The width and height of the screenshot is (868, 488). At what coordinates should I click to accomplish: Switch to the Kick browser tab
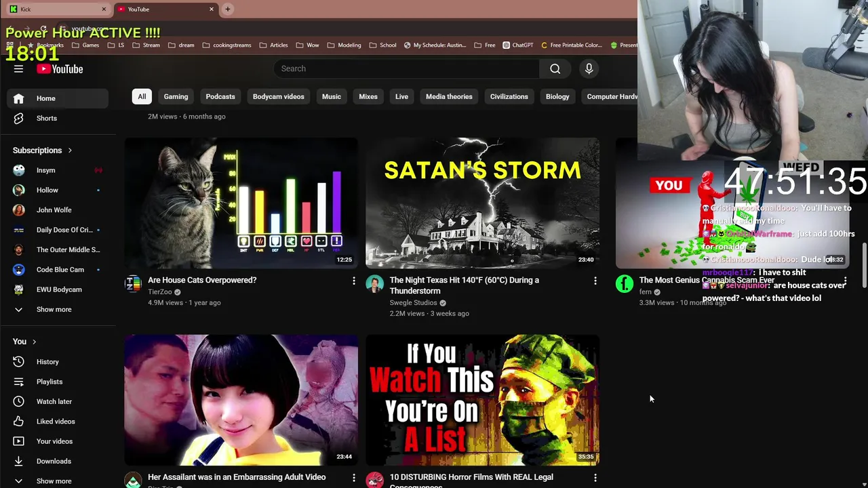(x=56, y=9)
